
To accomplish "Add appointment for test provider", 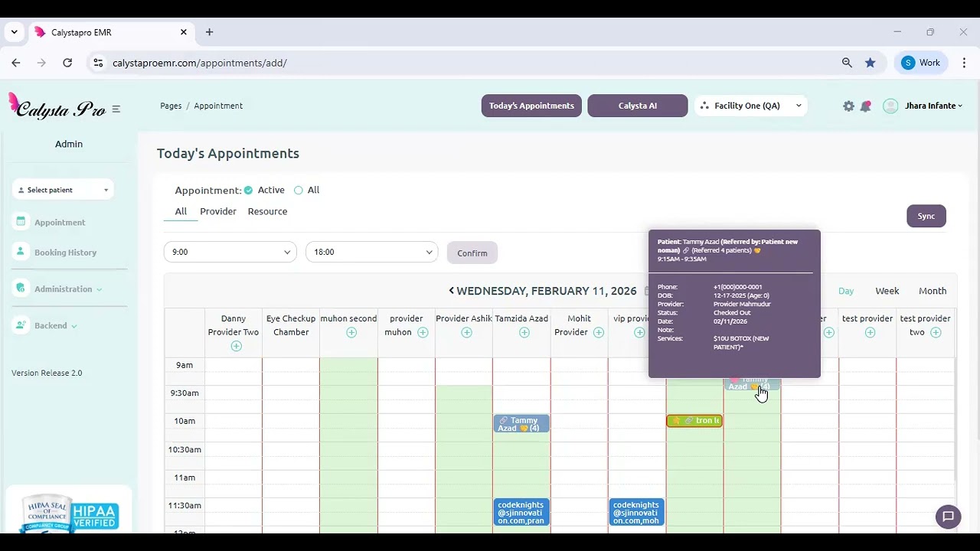I will pos(870,332).
